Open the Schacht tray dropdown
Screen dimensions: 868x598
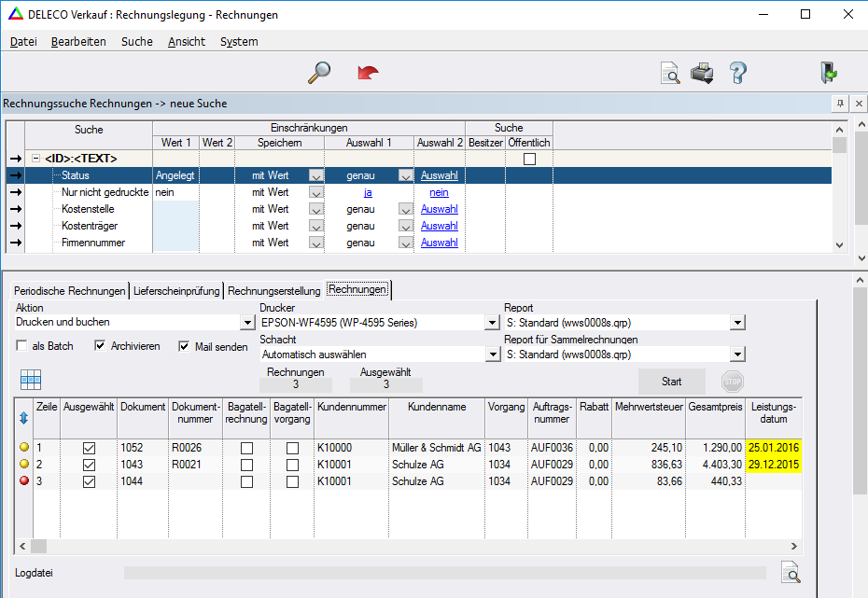tap(492, 355)
